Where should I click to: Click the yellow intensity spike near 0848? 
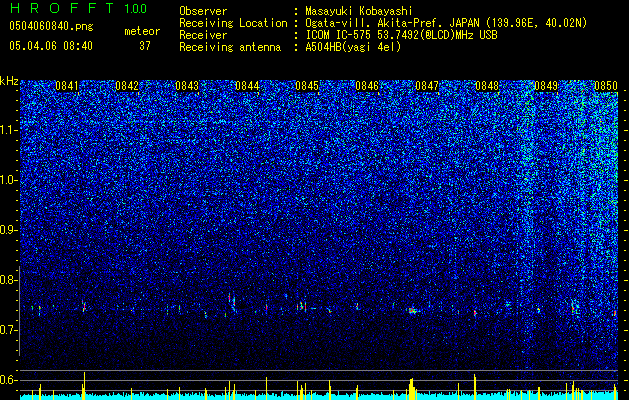pos(475,385)
